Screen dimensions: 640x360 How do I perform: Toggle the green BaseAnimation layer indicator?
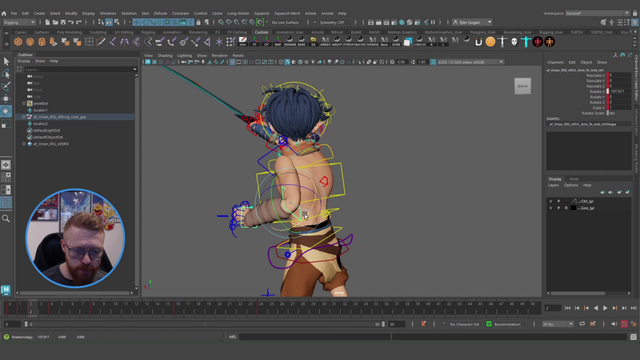click(489, 324)
